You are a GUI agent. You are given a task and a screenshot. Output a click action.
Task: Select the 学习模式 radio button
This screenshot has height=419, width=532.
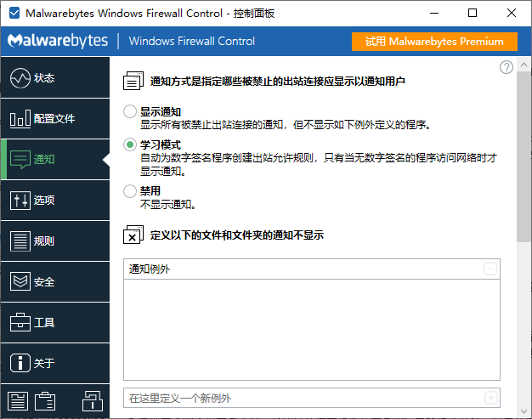[130, 144]
